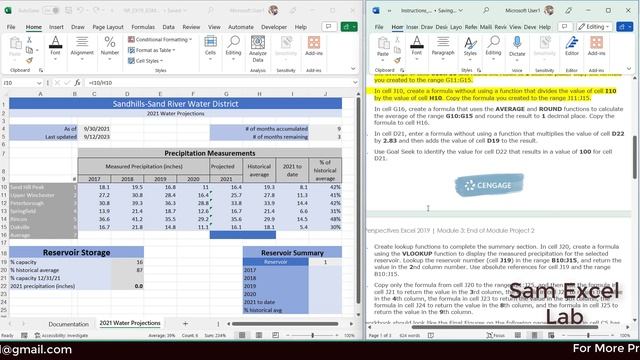640x360 pixels.
Task: Open the Page Layout tab in Excel
Action: (x=108, y=27)
